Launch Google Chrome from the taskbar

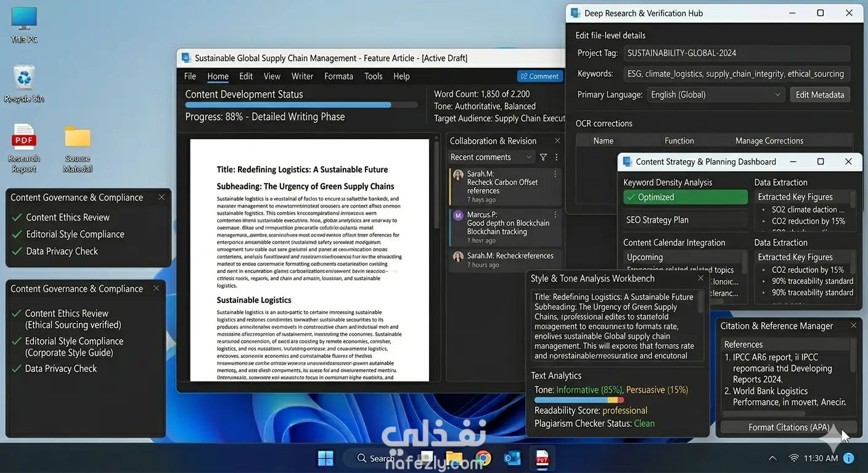483,458
